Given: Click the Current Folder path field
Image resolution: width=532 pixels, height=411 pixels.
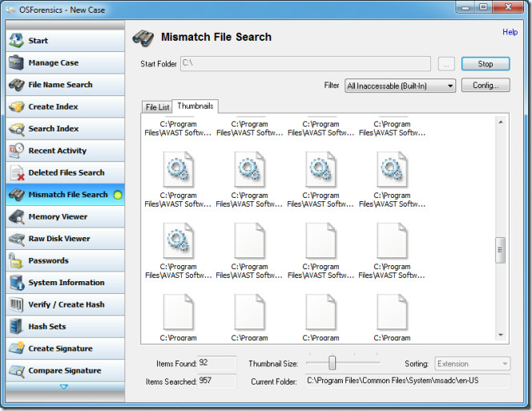Looking at the screenshot, I should 407,381.
